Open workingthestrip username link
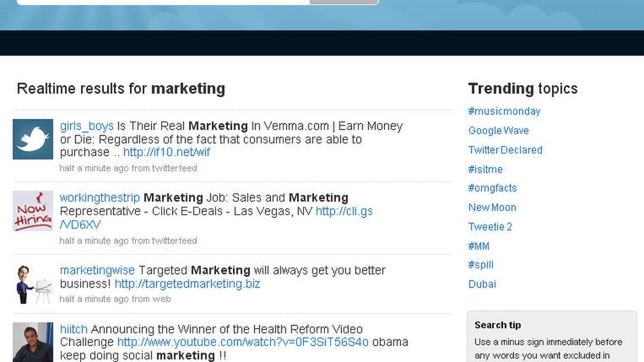 pos(100,197)
